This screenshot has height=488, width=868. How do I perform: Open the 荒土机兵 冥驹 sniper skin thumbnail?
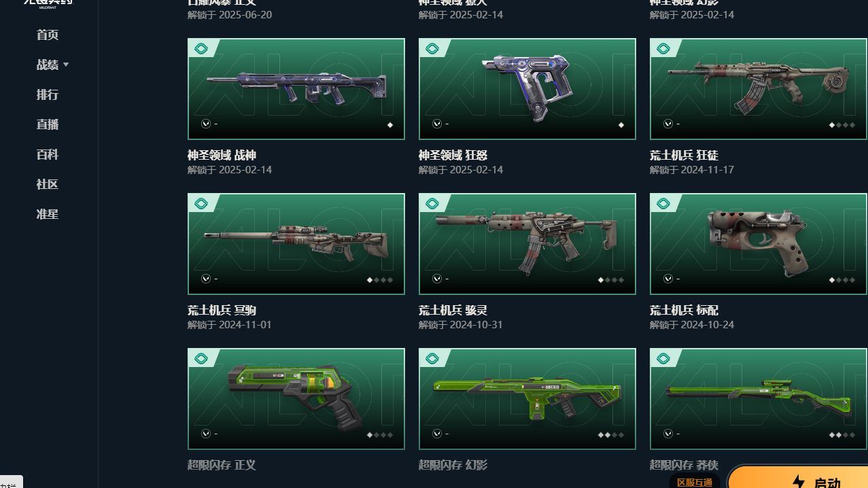tap(296, 244)
